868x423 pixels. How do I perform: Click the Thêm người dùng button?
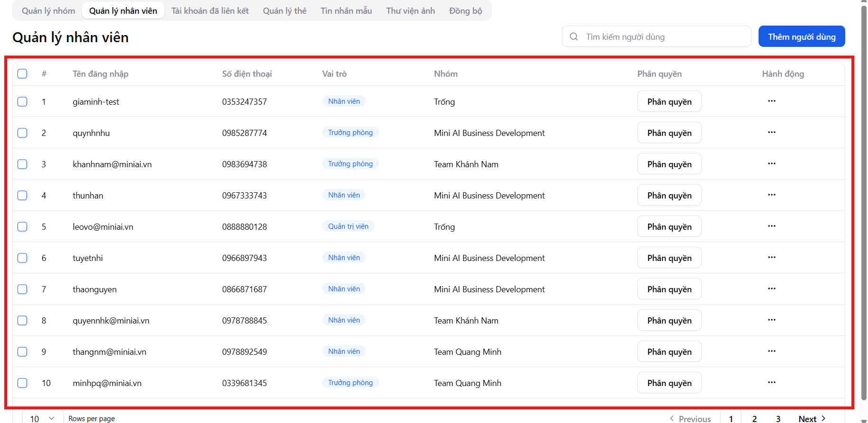click(x=801, y=37)
